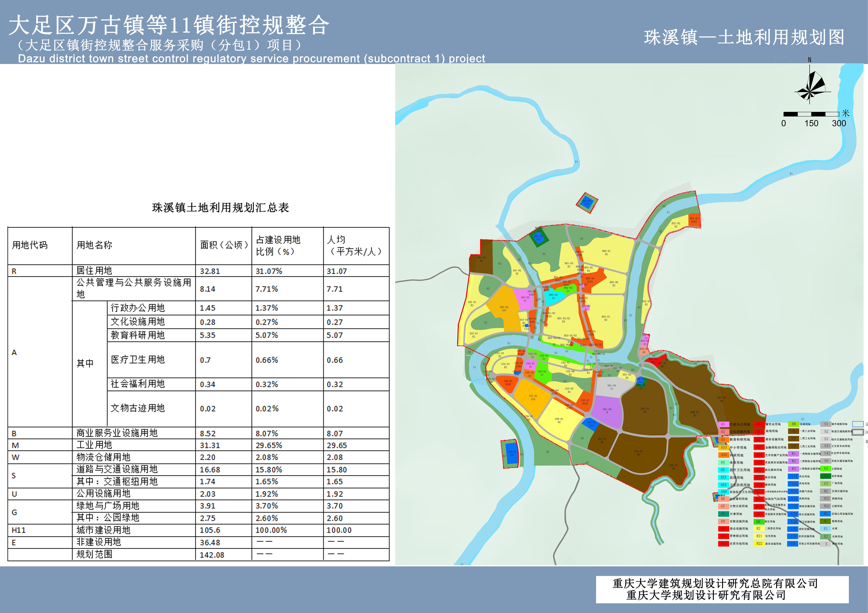
Task: Click the A5 医疗卫生用地 legend swatch
Action: (724, 470)
